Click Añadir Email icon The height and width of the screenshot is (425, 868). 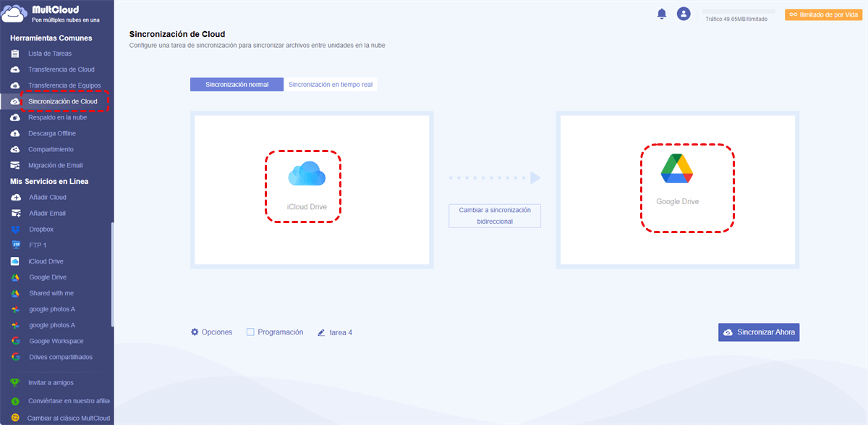pyautogui.click(x=15, y=213)
